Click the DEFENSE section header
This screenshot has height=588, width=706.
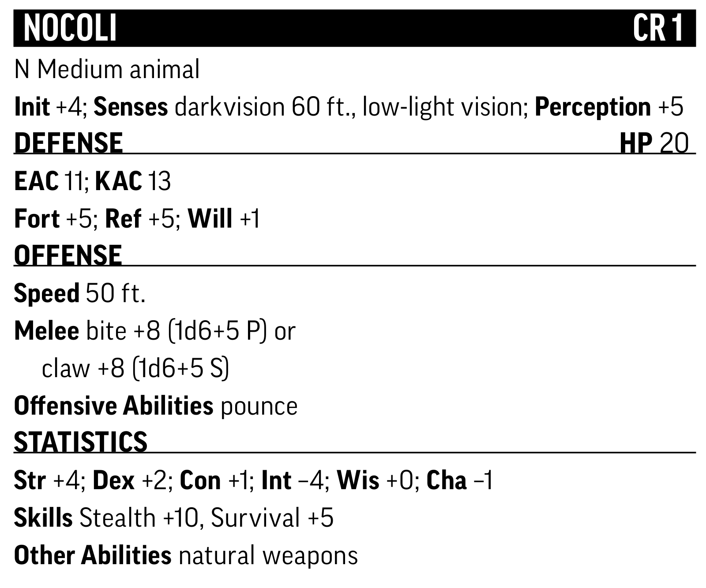68,143
